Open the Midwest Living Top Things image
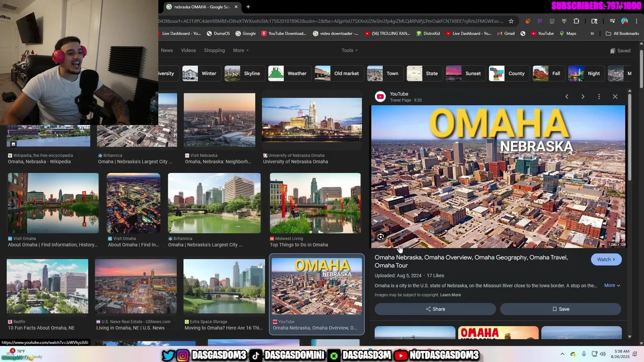The height and width of the screenshot is (362, 644). pyautogui.click(x=315, y=203)
